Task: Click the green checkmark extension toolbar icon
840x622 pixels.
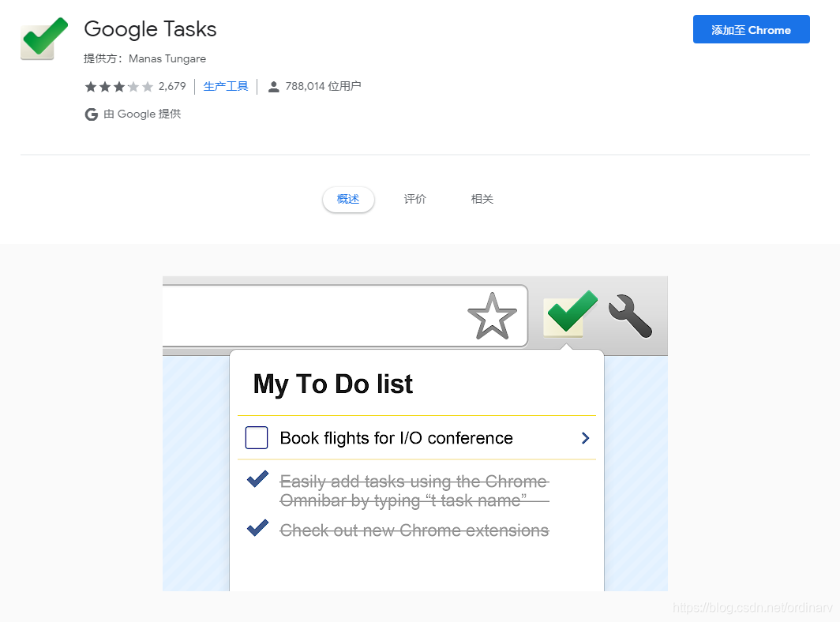Action: point(570,314)
